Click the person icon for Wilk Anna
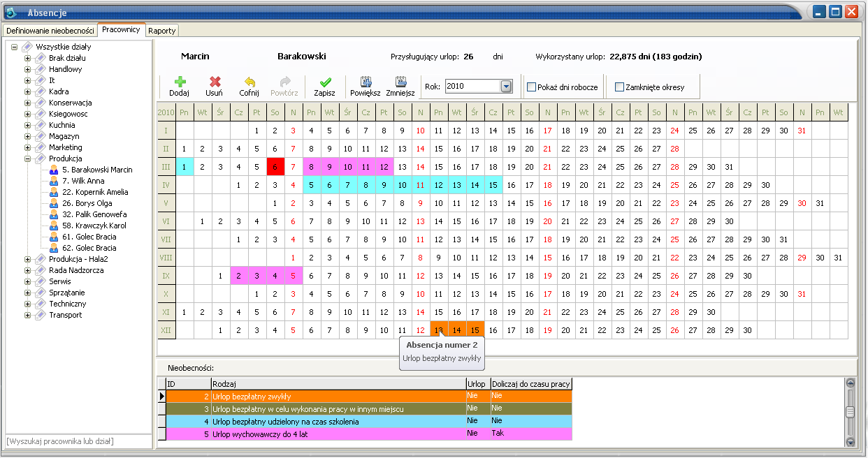The width and height of the screenshot is (868, 458). [54, 181]
